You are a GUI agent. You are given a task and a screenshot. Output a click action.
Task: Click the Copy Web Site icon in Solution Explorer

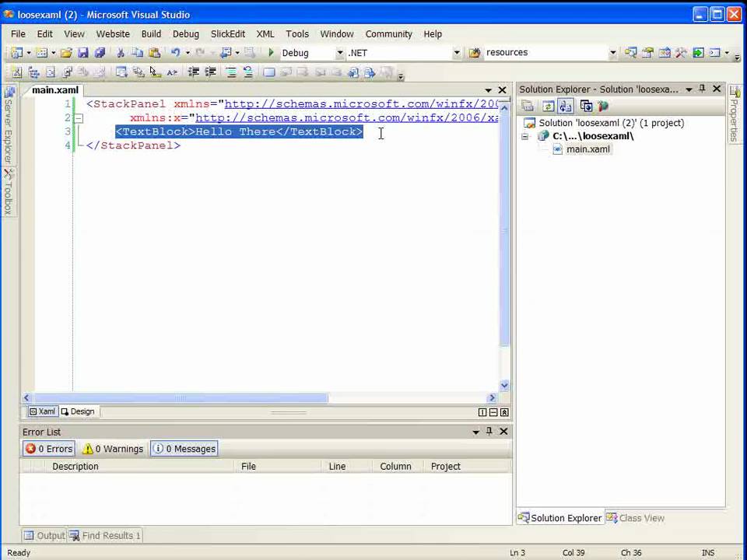[x=586, y=107]
